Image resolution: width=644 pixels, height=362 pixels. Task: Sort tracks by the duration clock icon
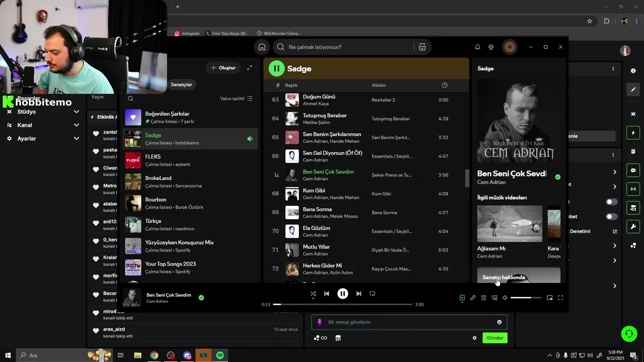445,85
